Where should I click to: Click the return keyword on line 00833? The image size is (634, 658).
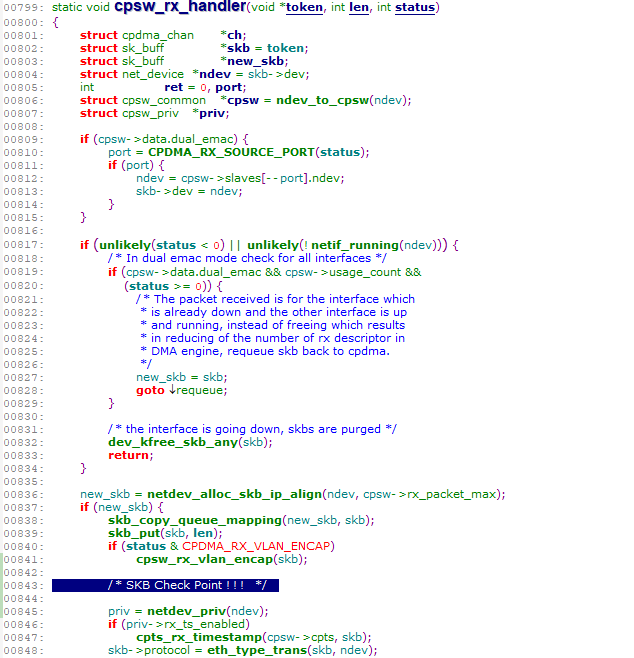click(128, 455)
